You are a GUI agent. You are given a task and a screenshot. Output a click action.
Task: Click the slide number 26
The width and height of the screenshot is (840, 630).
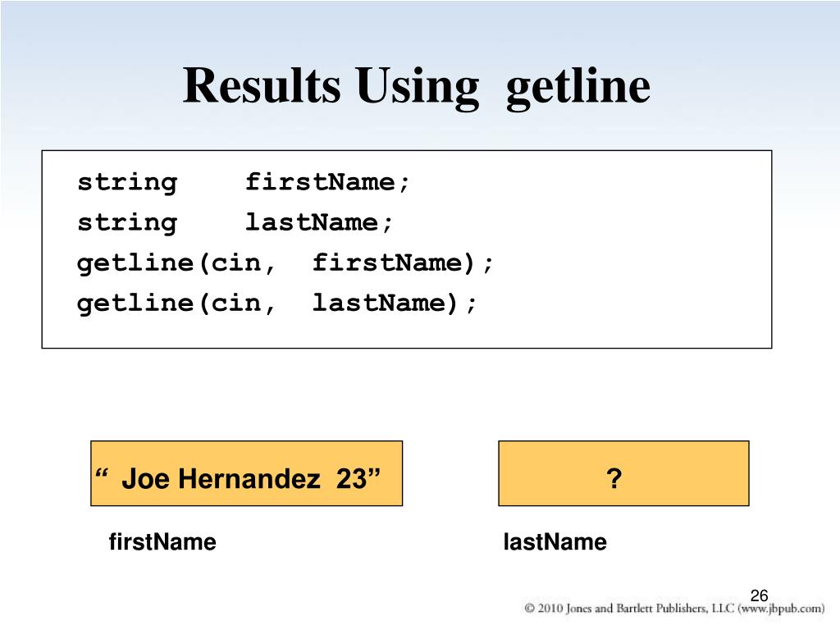coord(759,596)
